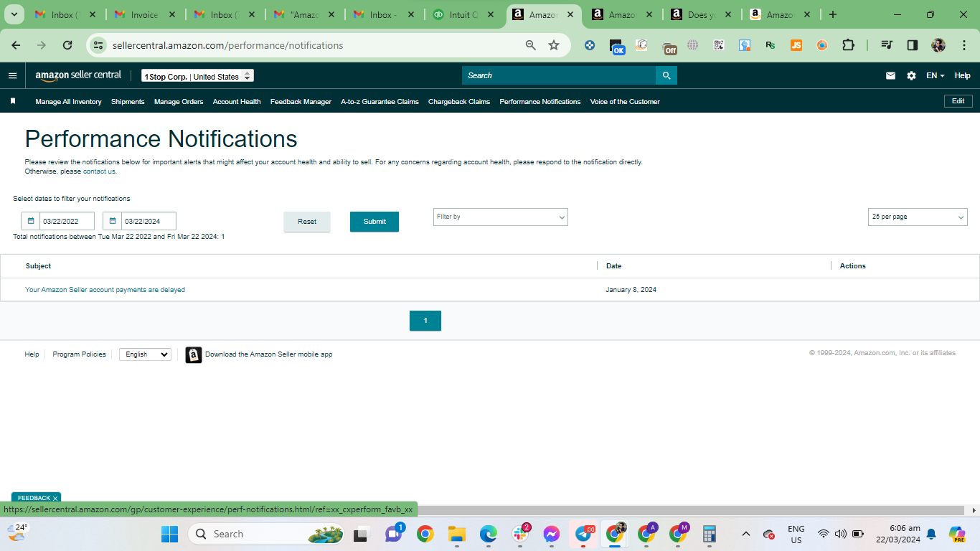The image size is (980, 551).
Task: Show hidden system tray icons chevron
Action: pyautogui.click(x=745, y=534)
